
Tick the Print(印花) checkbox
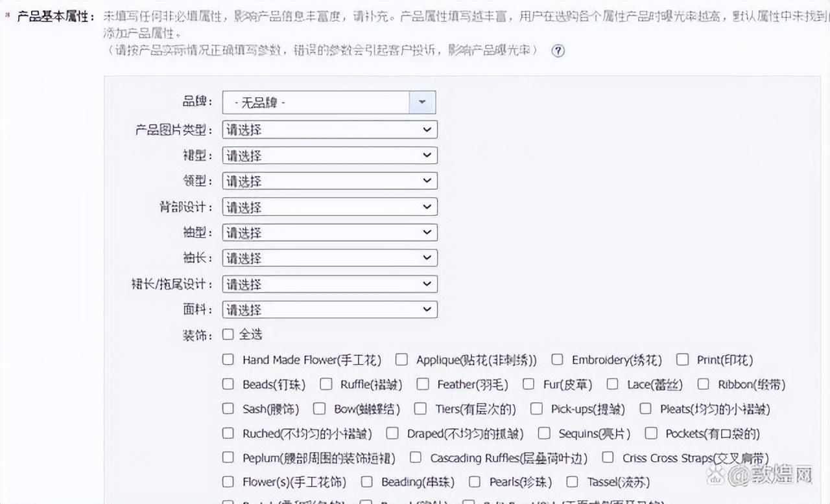682,359
